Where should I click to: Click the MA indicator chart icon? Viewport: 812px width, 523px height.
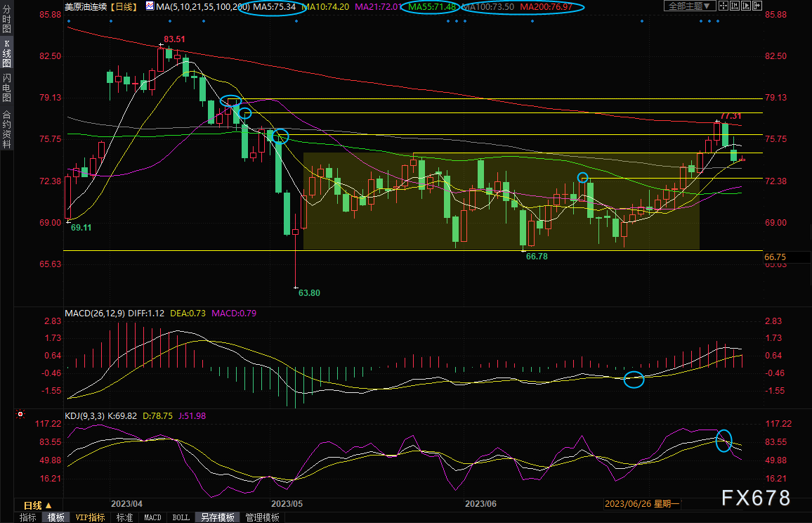pos(150,6)
